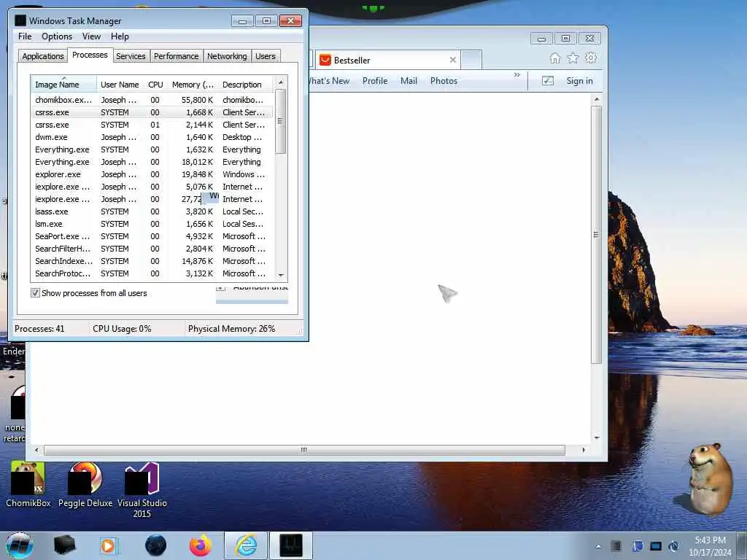Open the ChomikBox desktop shortcut

point(28,484)
